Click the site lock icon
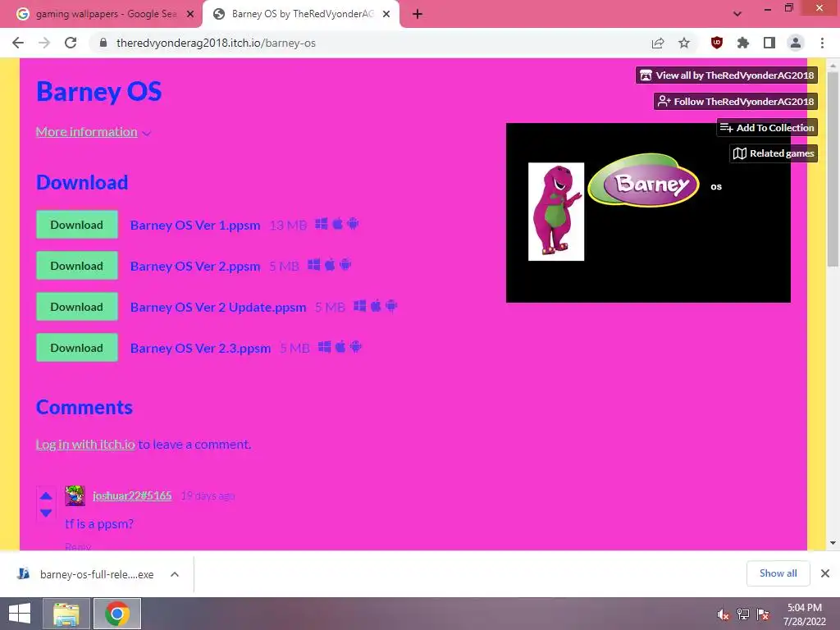Image resolution: width=840 pixels, height=630 pixels. (x=103, y=43)
